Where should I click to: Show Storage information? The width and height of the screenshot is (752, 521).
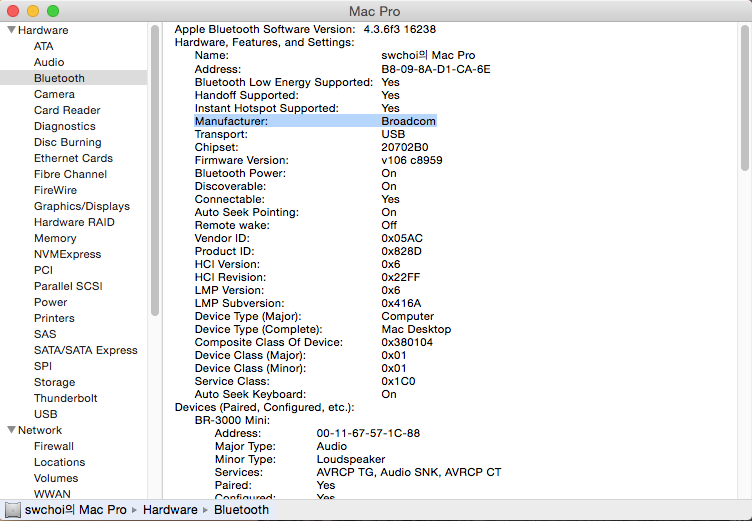[55, 382]
